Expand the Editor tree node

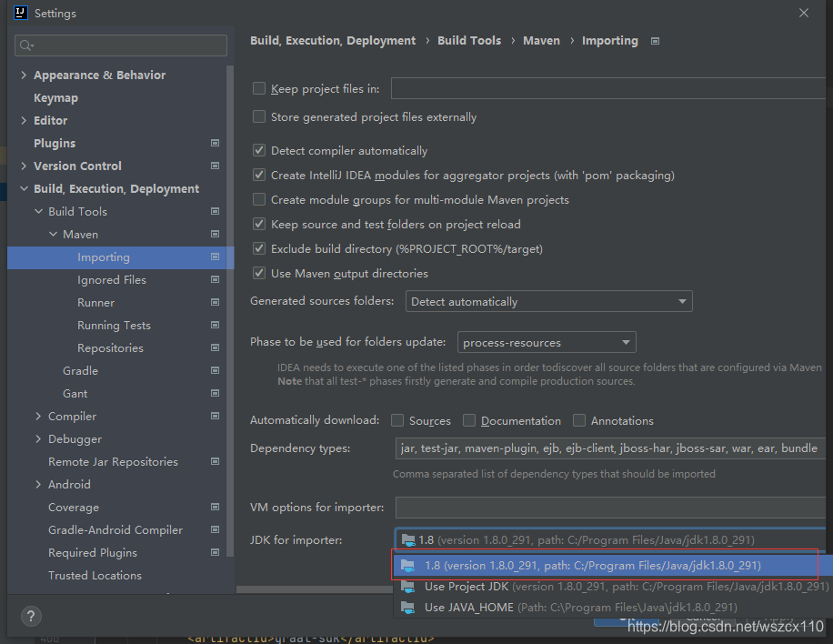[x=24, y=121]
